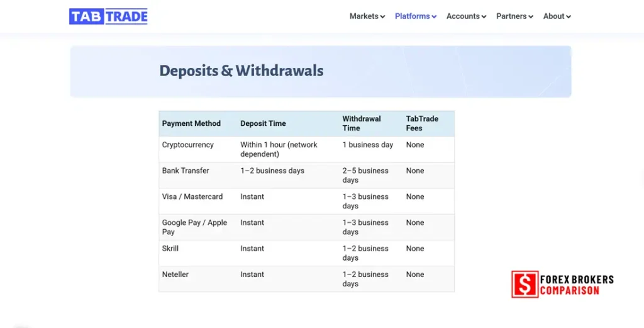Image resolution: width=644 pixels, height=328 pixels.
Task: Click None fee in Bank Transfer row
Action: pyautogui.click(x=415, y=171)
